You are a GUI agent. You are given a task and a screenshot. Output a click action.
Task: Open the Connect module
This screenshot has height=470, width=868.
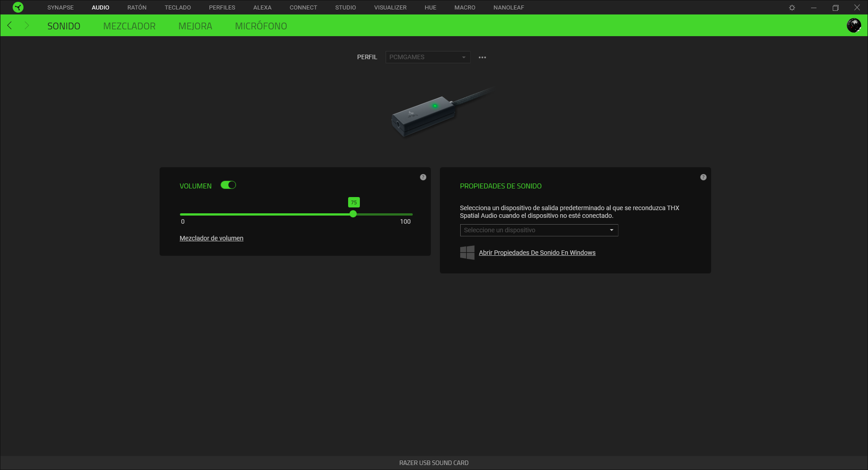click(x=303, y=8)
